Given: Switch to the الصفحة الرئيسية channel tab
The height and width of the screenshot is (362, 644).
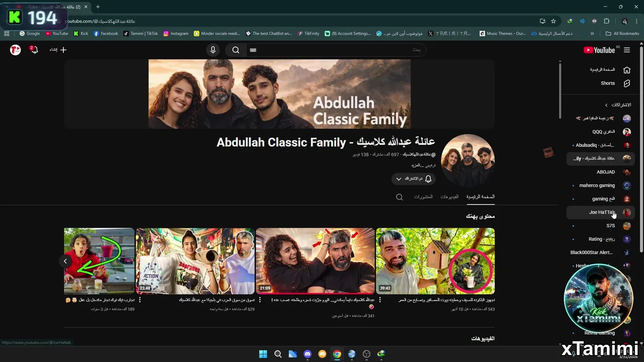Looking at the screenshot, I should (480, 197).
